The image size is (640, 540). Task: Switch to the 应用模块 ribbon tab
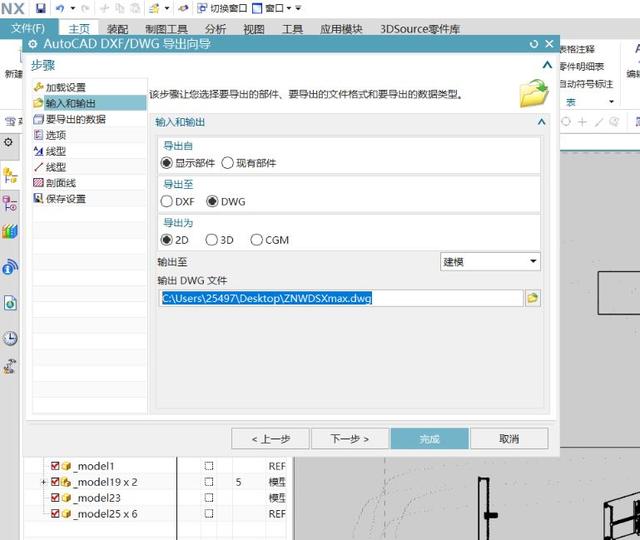coord(341,29)
